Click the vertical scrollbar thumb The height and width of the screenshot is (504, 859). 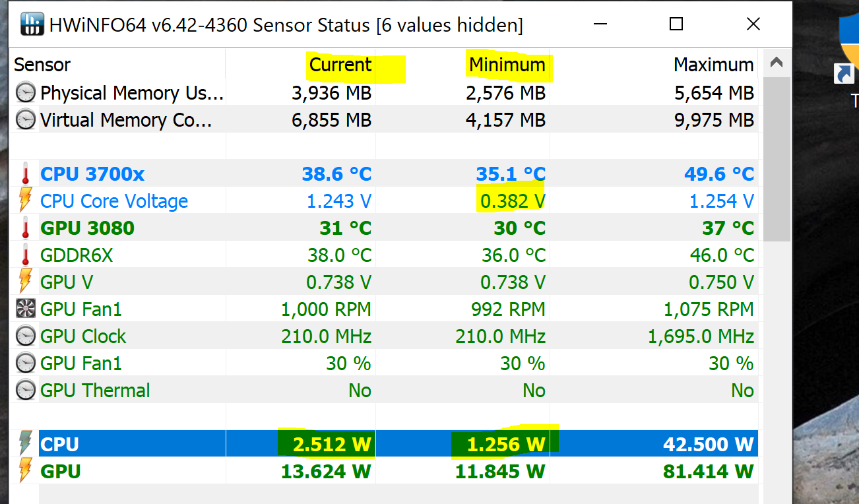[777, 160]
